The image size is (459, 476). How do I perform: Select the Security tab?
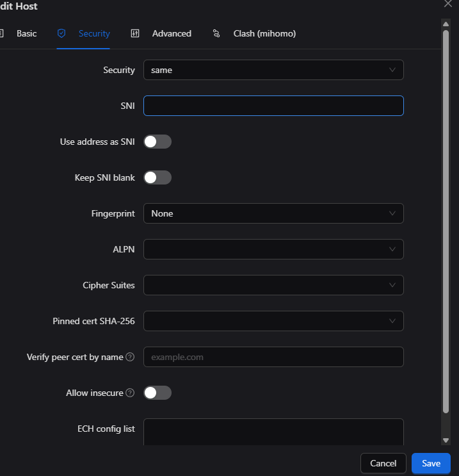83,33
